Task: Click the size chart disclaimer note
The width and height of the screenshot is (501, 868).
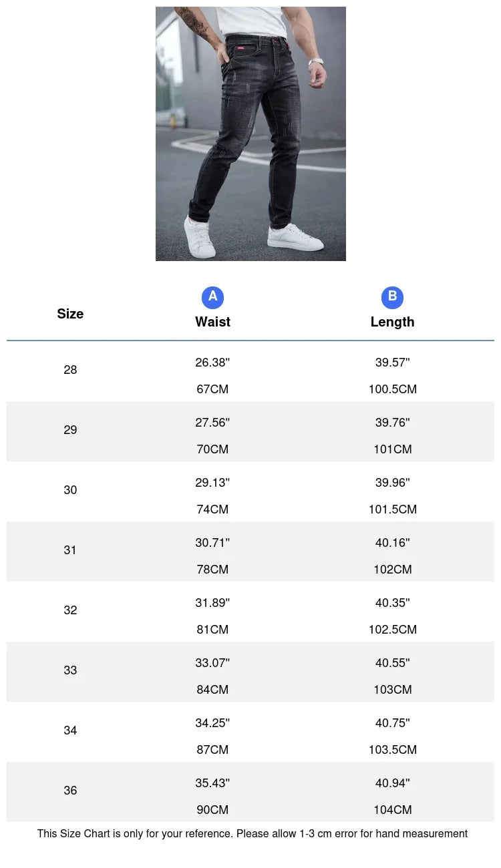Action: (x=253, y=833)
